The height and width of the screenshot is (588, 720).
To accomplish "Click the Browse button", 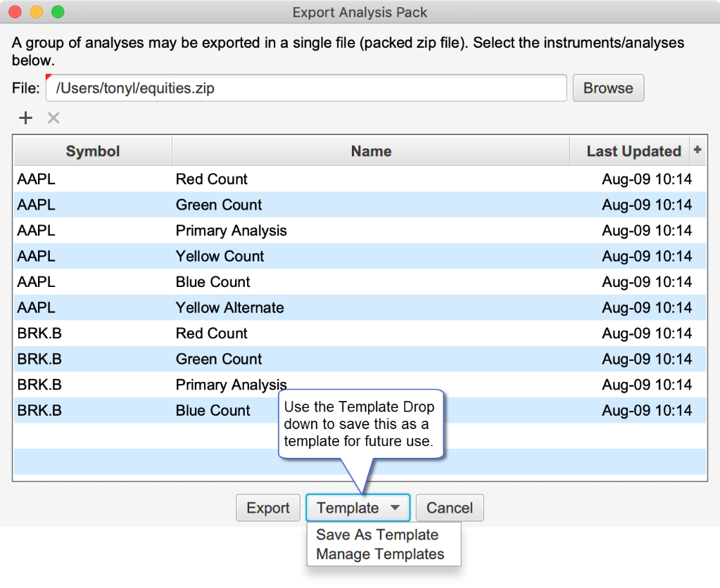I will point(608,88).
